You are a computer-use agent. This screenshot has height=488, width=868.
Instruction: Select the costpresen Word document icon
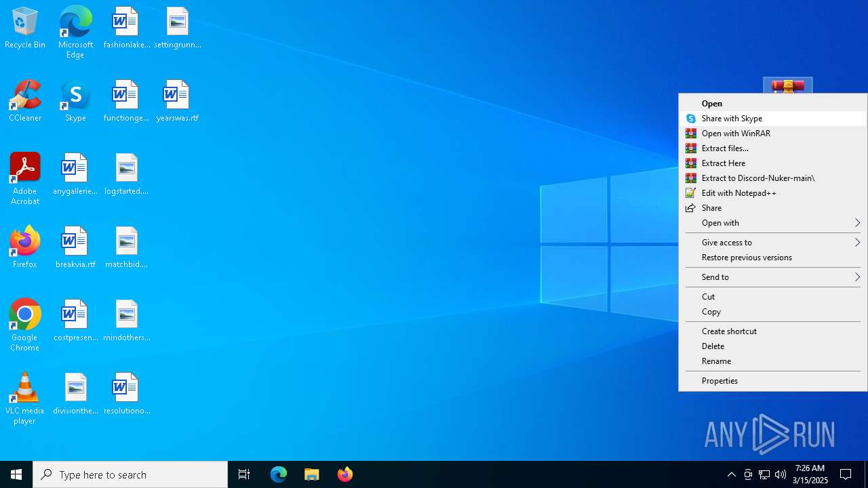(x=75, y=321)
